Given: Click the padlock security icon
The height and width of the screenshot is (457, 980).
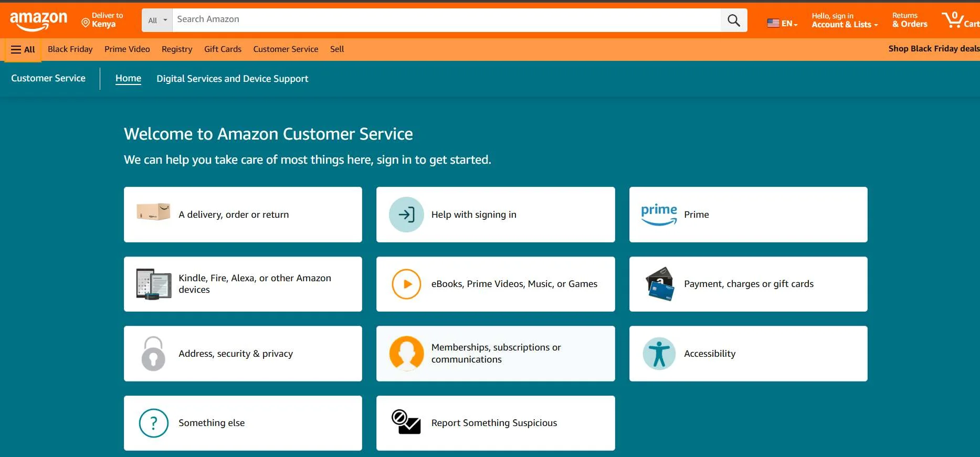Looking at the screenshot, I should (153, 354).
